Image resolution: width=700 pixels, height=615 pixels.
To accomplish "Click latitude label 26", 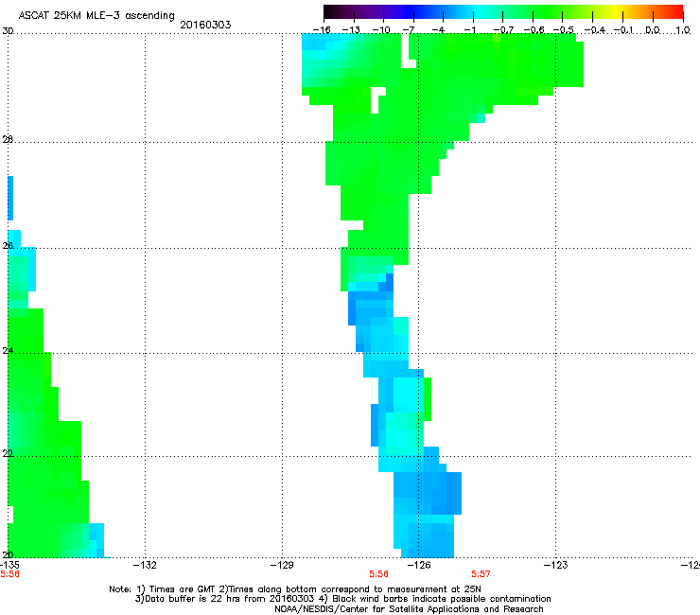I will [x=8, y=245].
